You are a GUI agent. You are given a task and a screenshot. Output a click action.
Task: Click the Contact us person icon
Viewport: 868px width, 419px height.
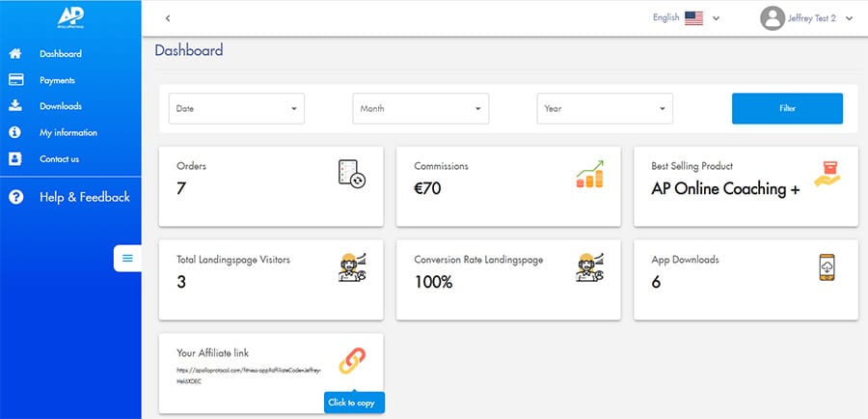pos(15,159)
